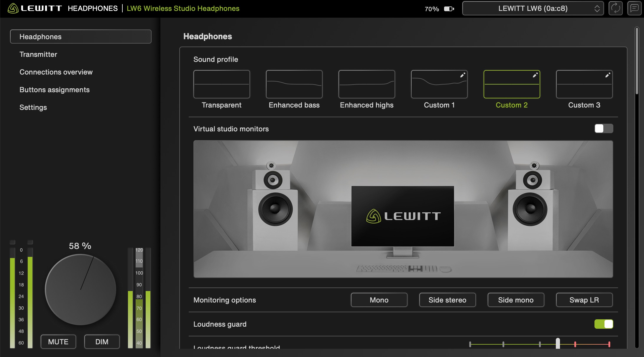
Task: Disable the Loudness guard switch
Action: click(604, 324)
